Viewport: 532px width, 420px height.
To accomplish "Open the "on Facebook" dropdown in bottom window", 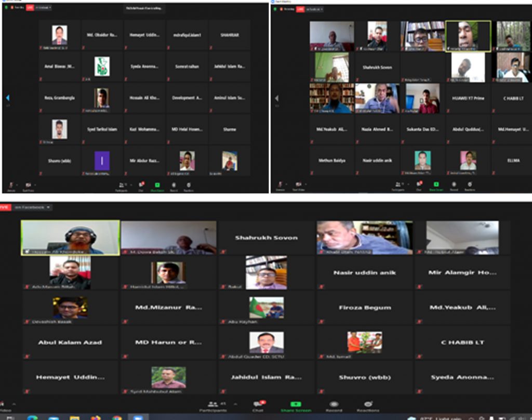I will pos(33,207).
